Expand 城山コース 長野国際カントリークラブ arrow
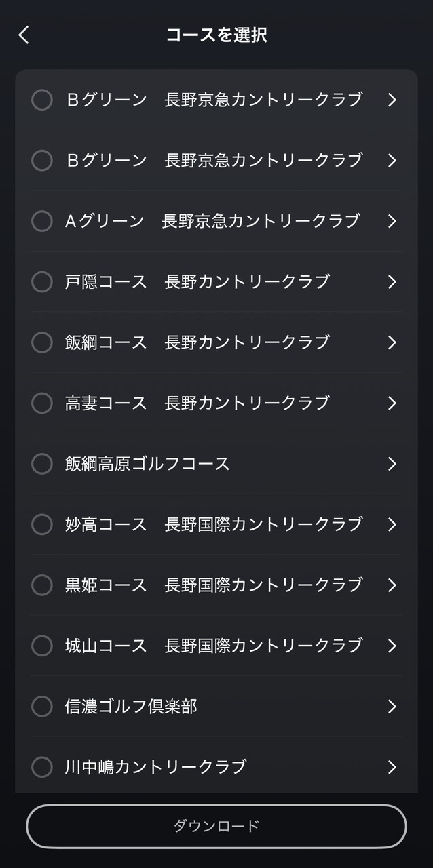 coord(392,646)
